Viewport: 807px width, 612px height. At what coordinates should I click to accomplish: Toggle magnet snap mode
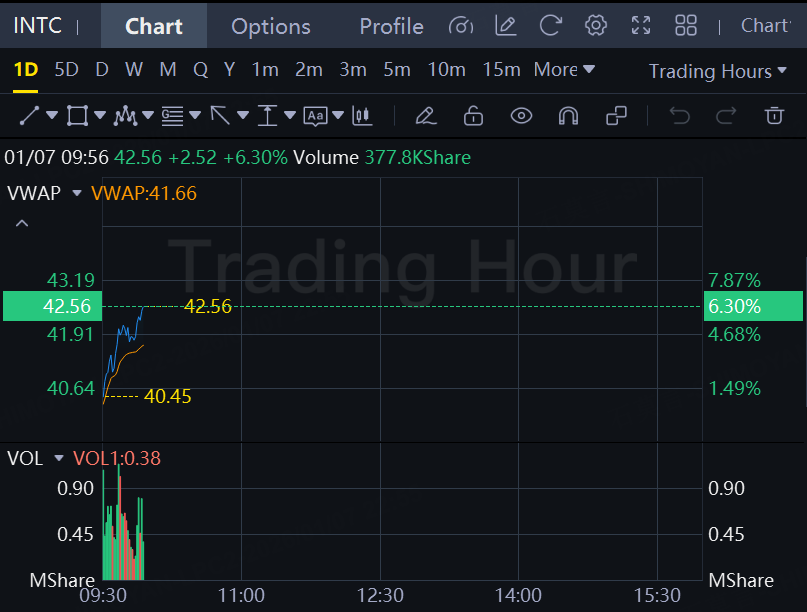point(568,116)
